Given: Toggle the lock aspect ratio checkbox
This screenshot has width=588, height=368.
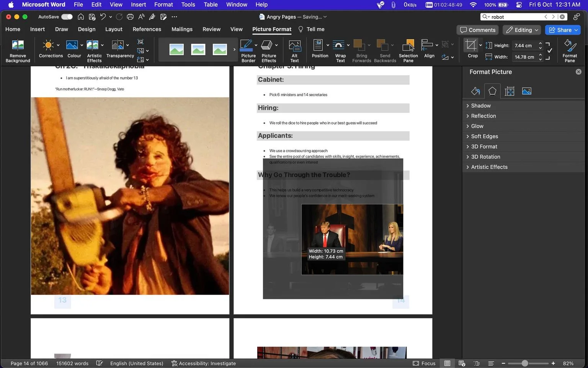Looking at the screenshot, I should pyautogui.click(x=549, y=51).
